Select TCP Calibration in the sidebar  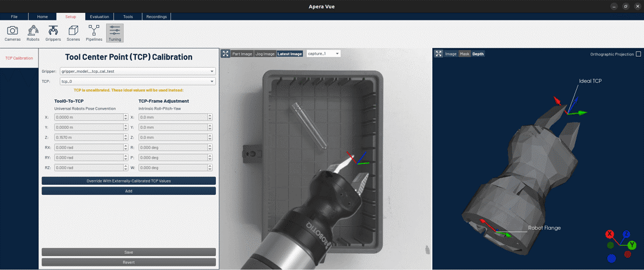point(19,58)
